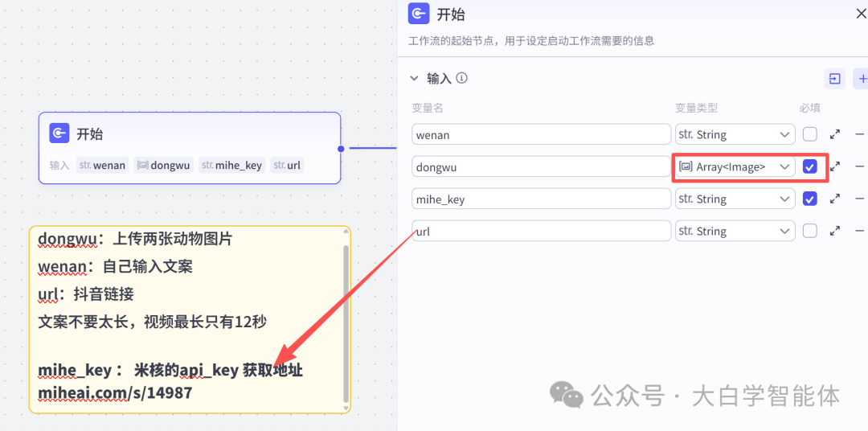
Task: Edit the url variable name field
Action: coord(542,231)
